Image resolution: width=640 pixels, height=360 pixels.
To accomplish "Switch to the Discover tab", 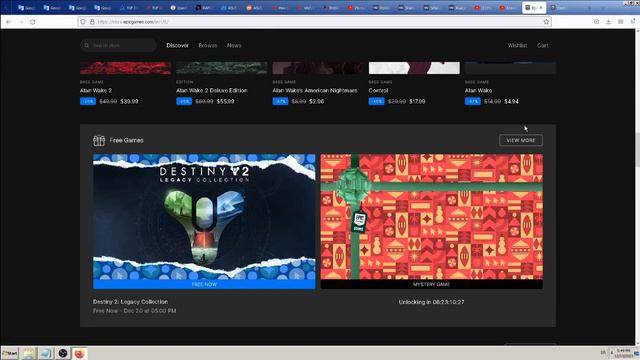I will point(178,45).
